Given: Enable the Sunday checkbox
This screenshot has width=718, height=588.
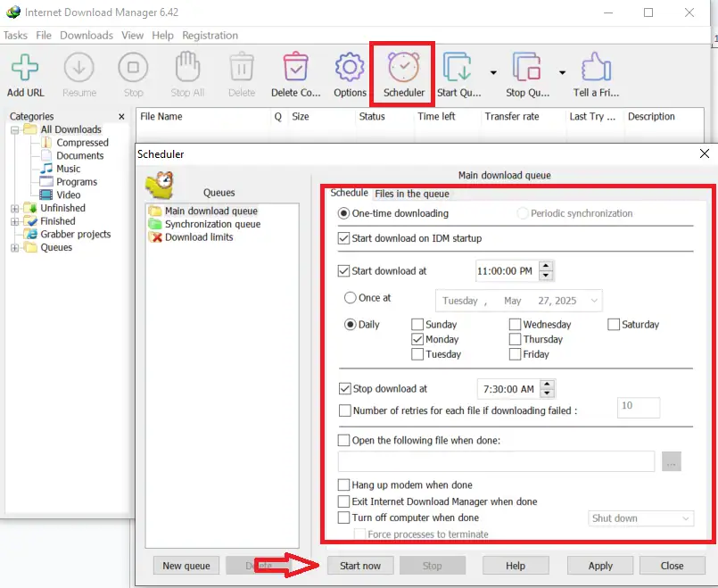Looking at the screenshot, I should coord(417,325).
